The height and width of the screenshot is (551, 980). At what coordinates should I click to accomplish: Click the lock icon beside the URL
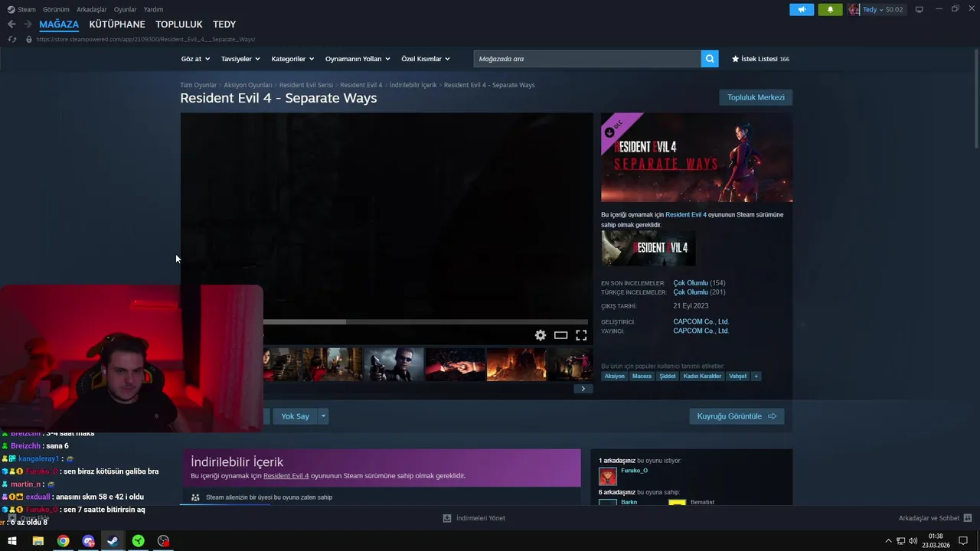pyautogui.click(x=29, y=39)
